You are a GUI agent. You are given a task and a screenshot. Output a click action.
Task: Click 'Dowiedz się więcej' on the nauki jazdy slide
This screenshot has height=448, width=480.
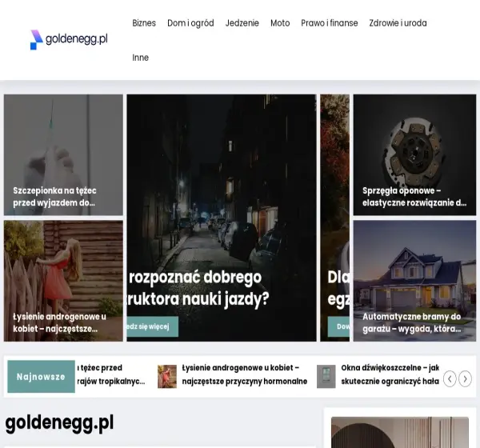point(153,326)
